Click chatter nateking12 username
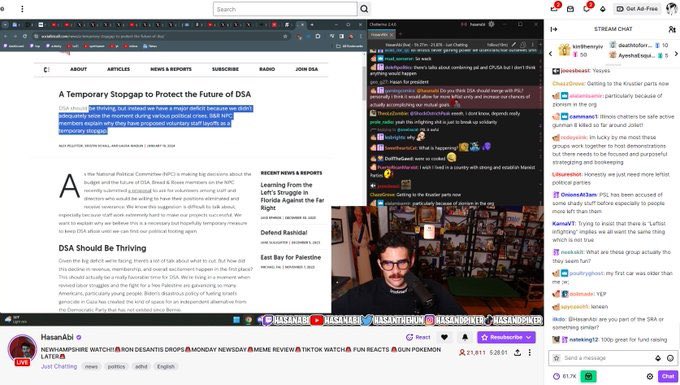Image resolution: width=680 pixels, height=385 pixels. (x=583, y=339)
